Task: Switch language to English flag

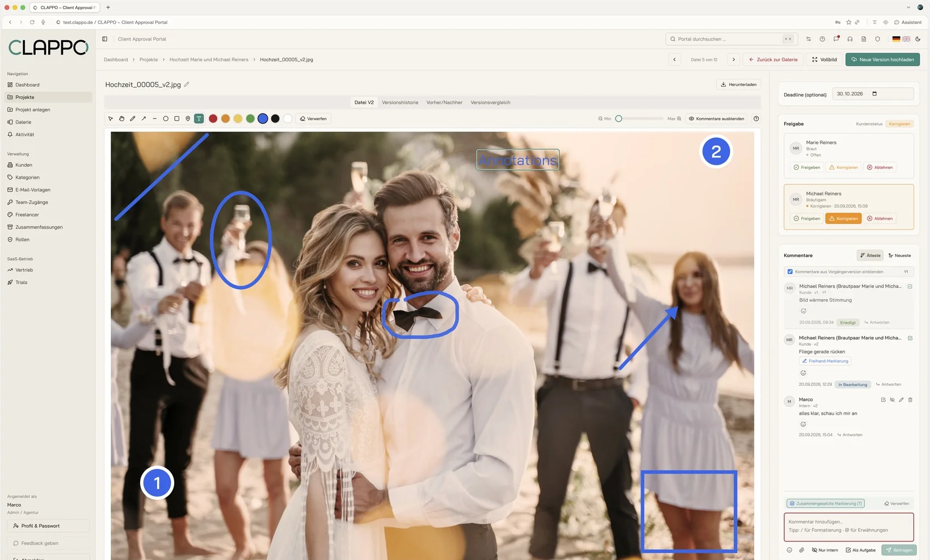Action: point(906,39)
